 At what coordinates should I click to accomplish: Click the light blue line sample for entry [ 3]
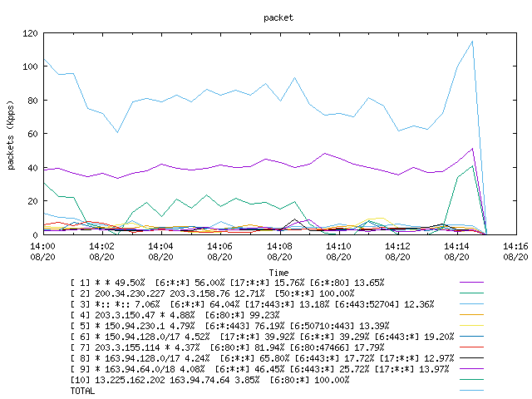[471, 304]
